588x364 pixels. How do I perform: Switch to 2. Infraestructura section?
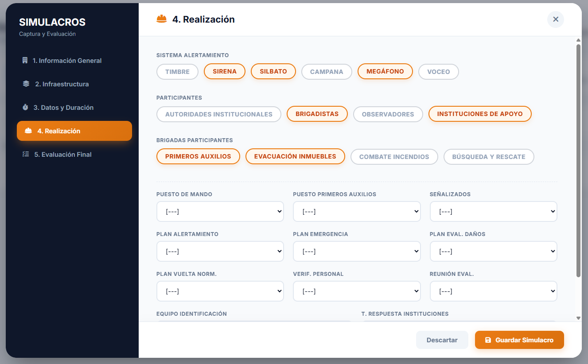click(74, 84)
